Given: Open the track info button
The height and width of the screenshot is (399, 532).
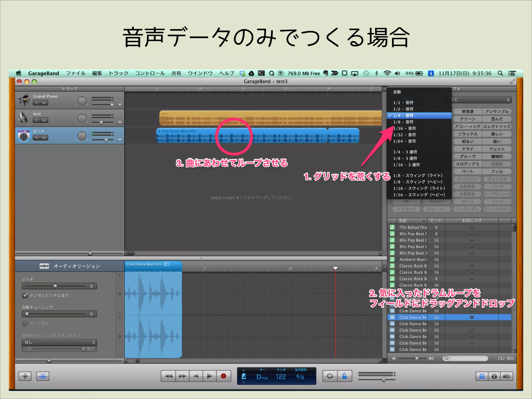Looking at the screenshot, I should click(x=494, y=376).
